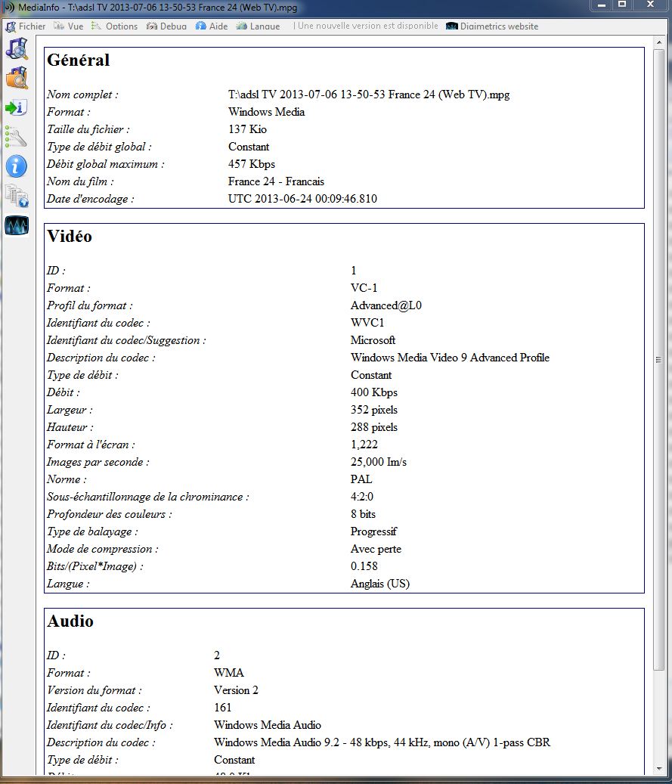This screenshot has width=672, height=784.
Task: Open the Aide menu
Action: pyautogui.click(x=212, y=26)
